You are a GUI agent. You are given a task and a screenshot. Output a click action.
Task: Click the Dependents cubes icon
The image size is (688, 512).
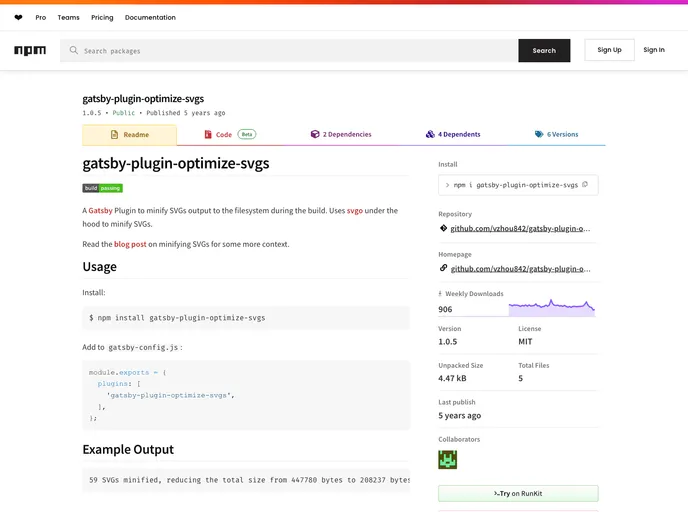pos(430,134)
